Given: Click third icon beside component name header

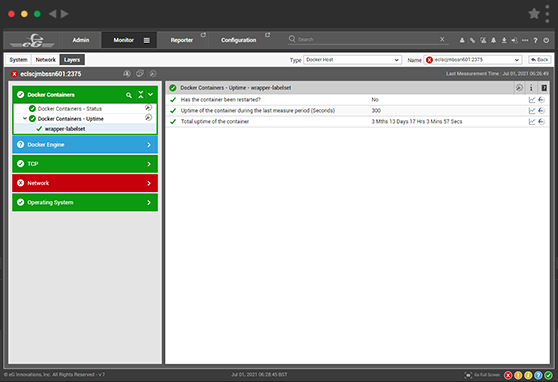Looking at the screenshot, I should pyautogui.click(x=152, y=74).
